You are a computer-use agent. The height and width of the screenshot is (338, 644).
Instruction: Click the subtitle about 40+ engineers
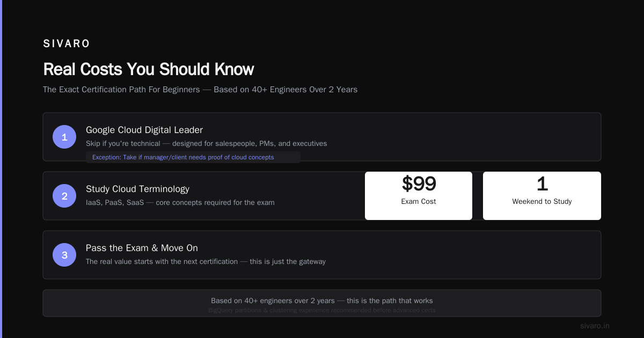(200, 90)
